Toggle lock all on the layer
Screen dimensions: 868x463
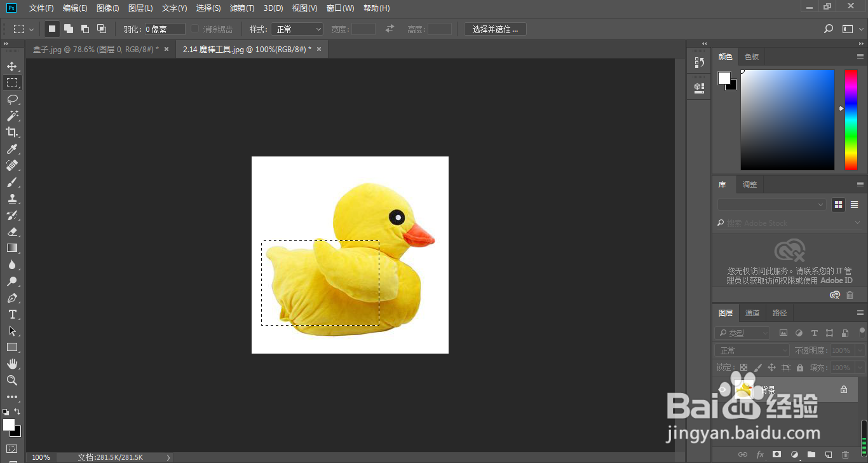pos(800,368)
